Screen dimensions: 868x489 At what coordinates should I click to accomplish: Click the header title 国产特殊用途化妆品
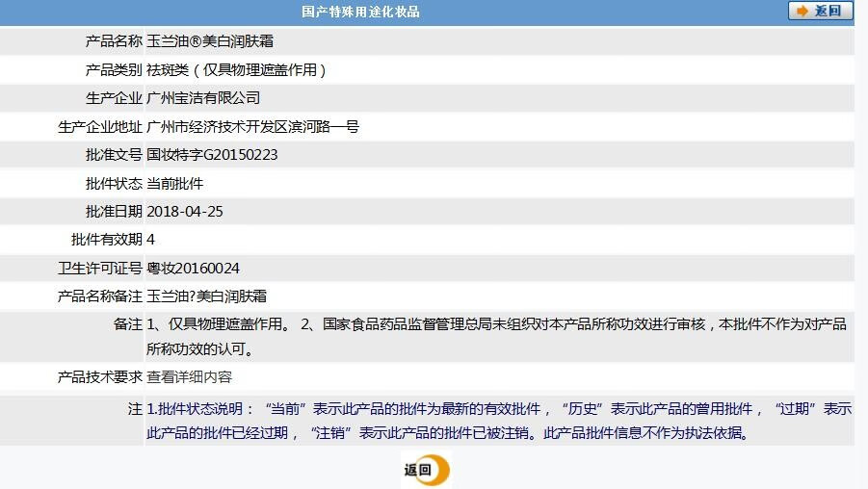[x=360, y=12]
